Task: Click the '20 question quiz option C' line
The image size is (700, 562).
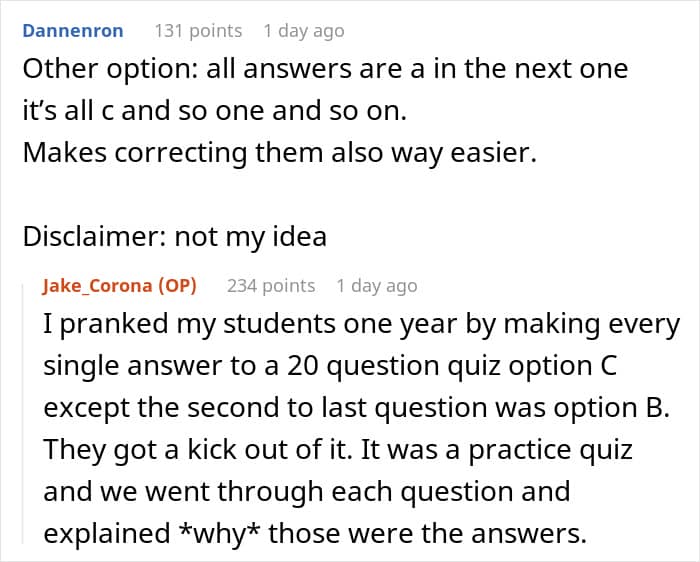Action: (x=330, y=366)
